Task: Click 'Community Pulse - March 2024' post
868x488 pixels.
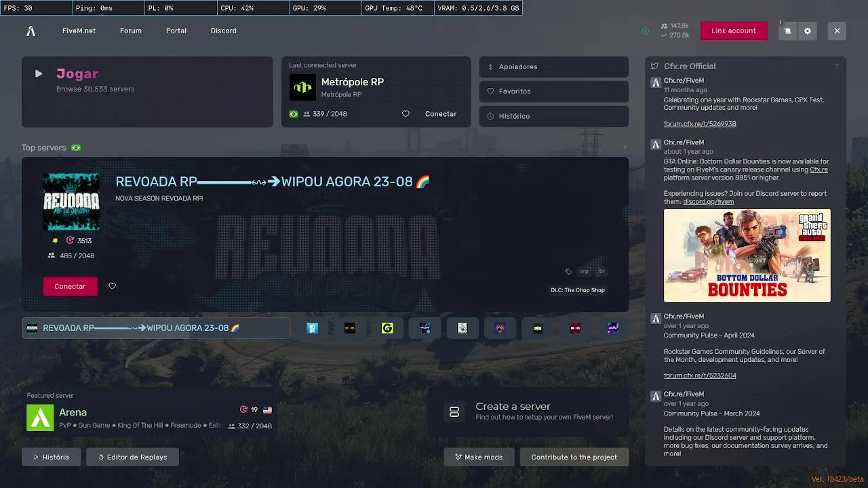Action: point(711,413)
